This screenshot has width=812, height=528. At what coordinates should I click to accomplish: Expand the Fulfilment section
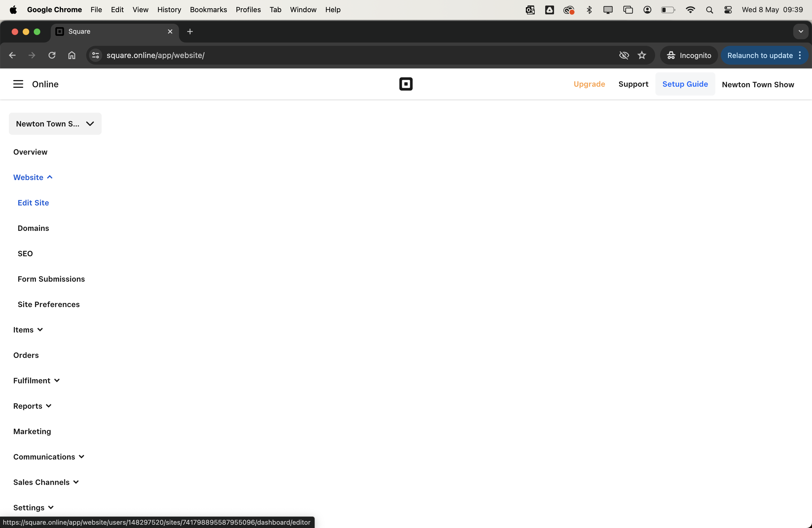point(36,381)
